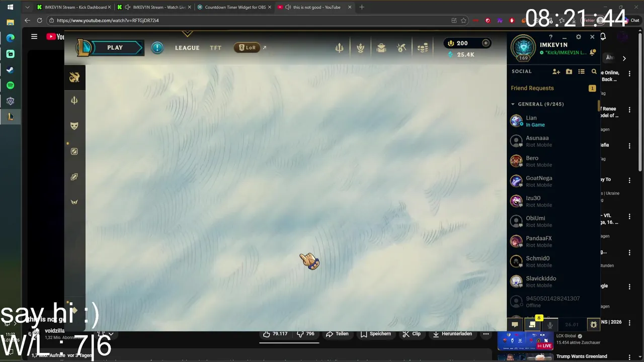Select friend GoatNega in friends list
The height and width of the screenshot is (362, 644).
click(553, 182)
